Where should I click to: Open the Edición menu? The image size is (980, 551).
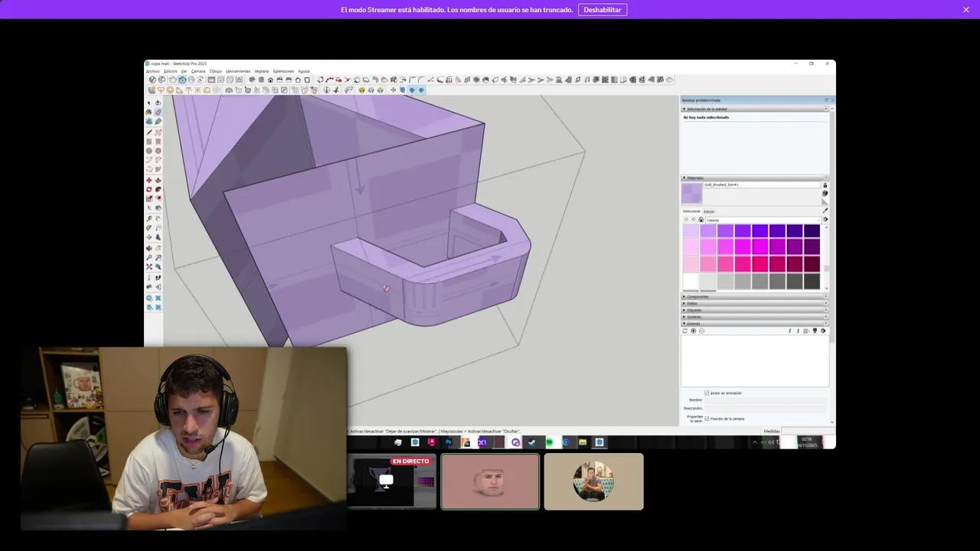tap(170, 71)
